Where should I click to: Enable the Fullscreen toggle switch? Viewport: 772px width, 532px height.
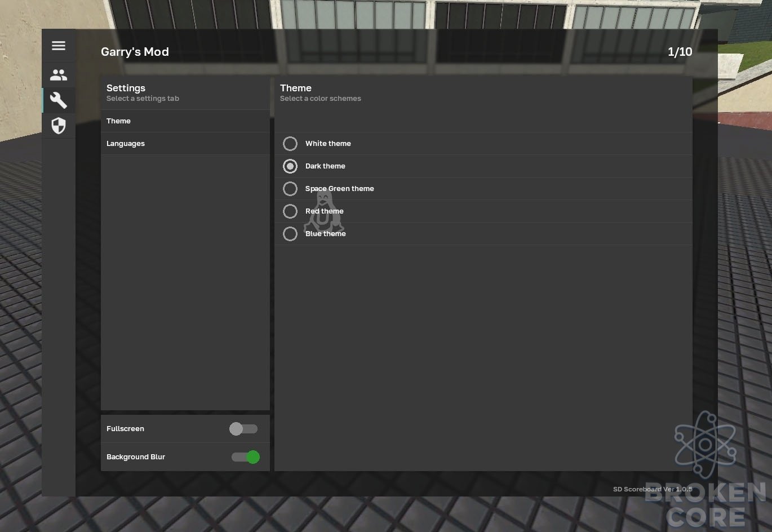click(243, 429)
